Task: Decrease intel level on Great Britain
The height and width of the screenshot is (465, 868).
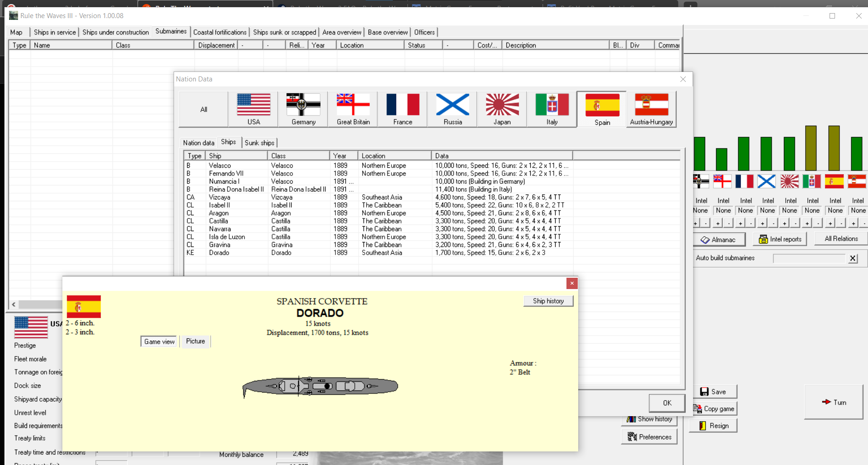Action: pyautogui.click(x=728, y=223)
